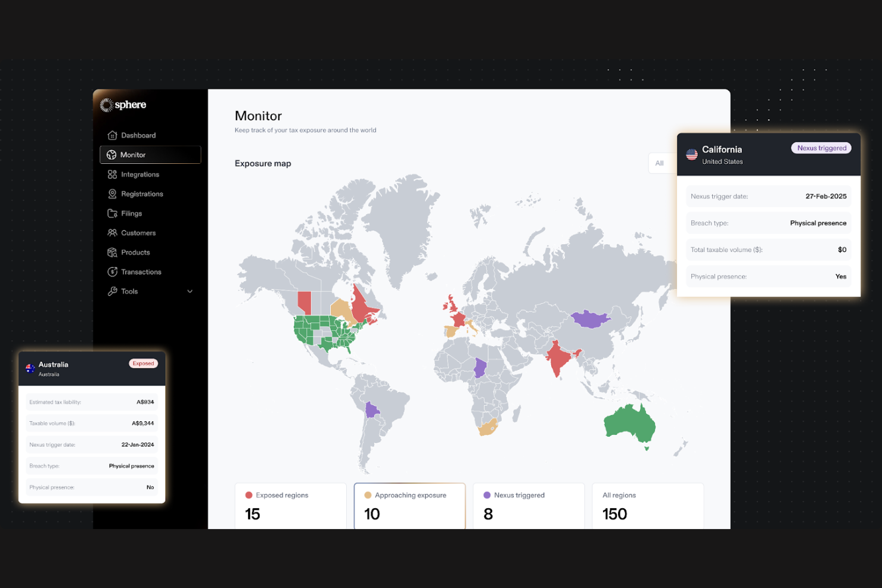Click the Transactions dollar icon
This screenshot has height=588, width=882.
coord(112,272)
